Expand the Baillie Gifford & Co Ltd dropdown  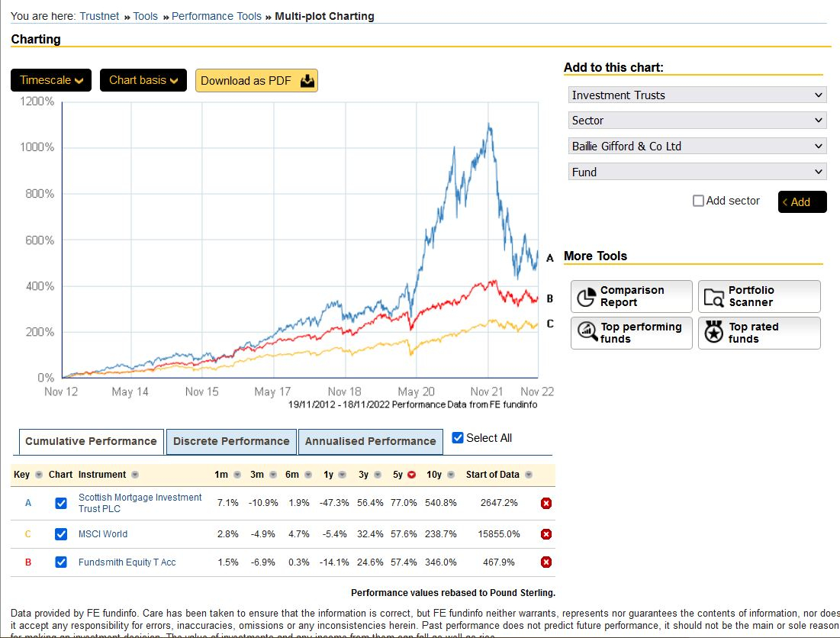[697, 146]
